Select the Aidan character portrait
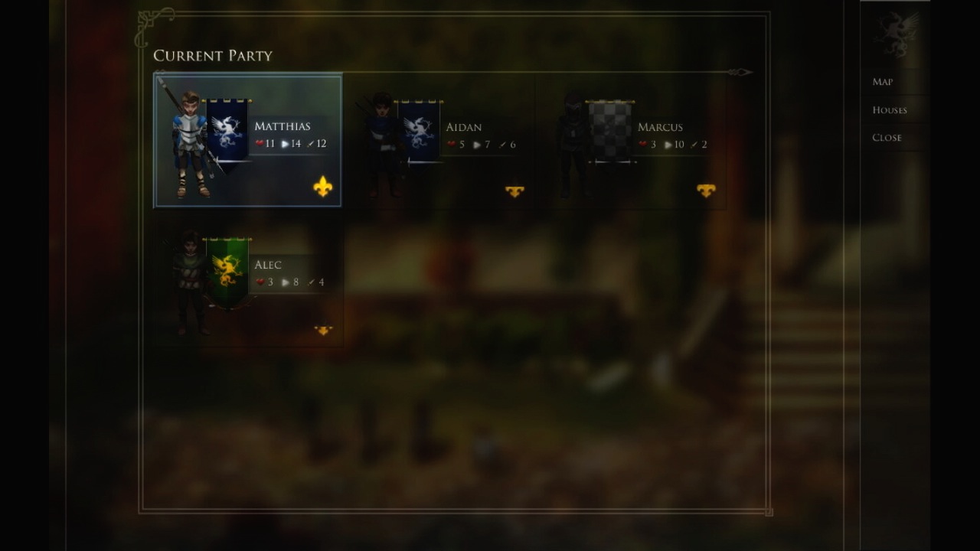 pos(381,145)
